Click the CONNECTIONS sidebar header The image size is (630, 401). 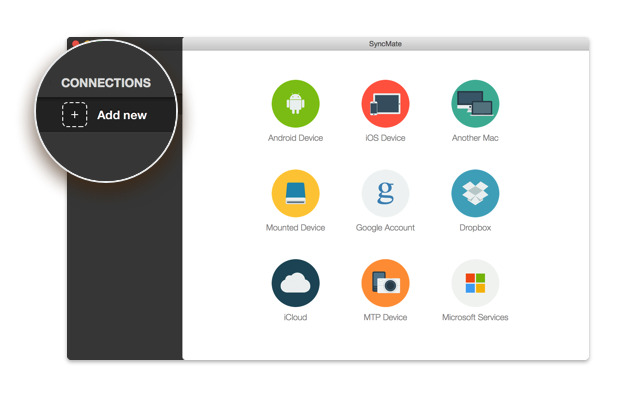[106, 83]
